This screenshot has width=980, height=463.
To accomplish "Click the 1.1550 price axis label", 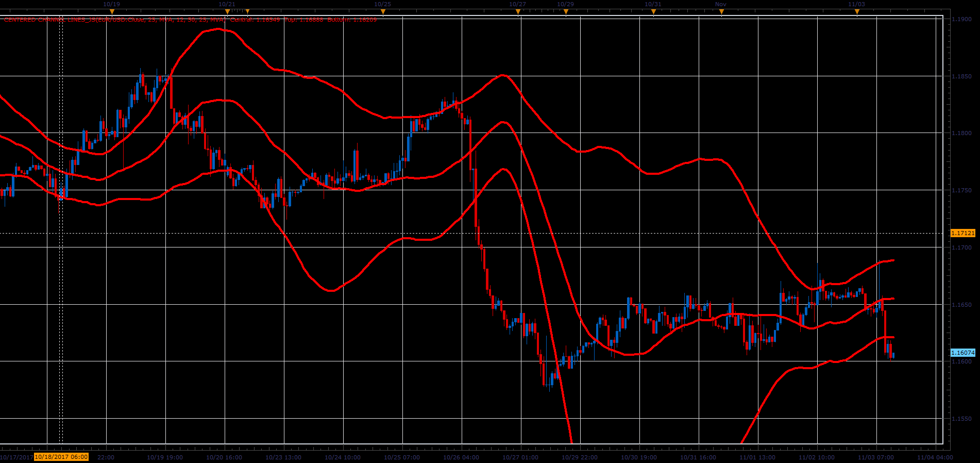I will 961,419.
